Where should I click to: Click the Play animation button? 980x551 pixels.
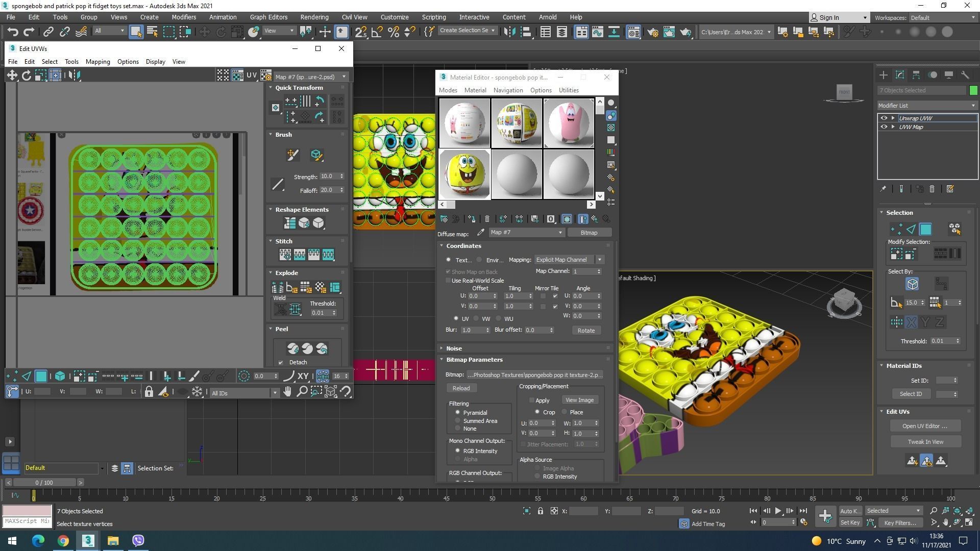(777, 511)
